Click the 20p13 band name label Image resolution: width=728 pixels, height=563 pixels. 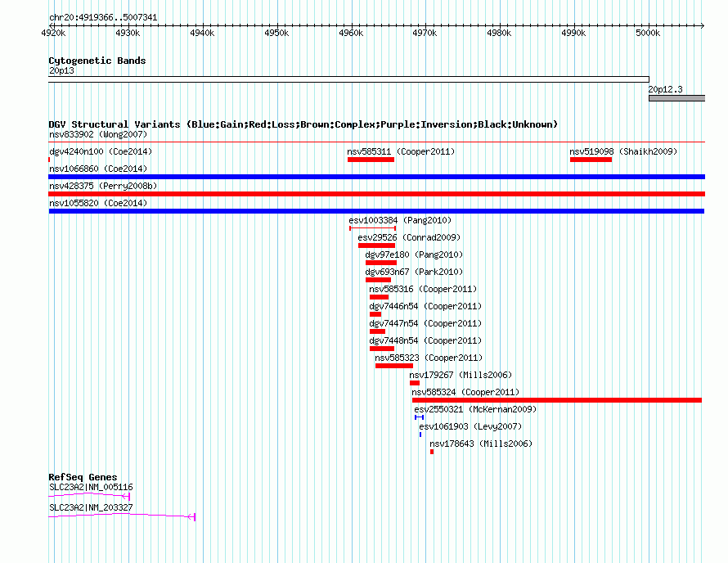coord(61,71)
